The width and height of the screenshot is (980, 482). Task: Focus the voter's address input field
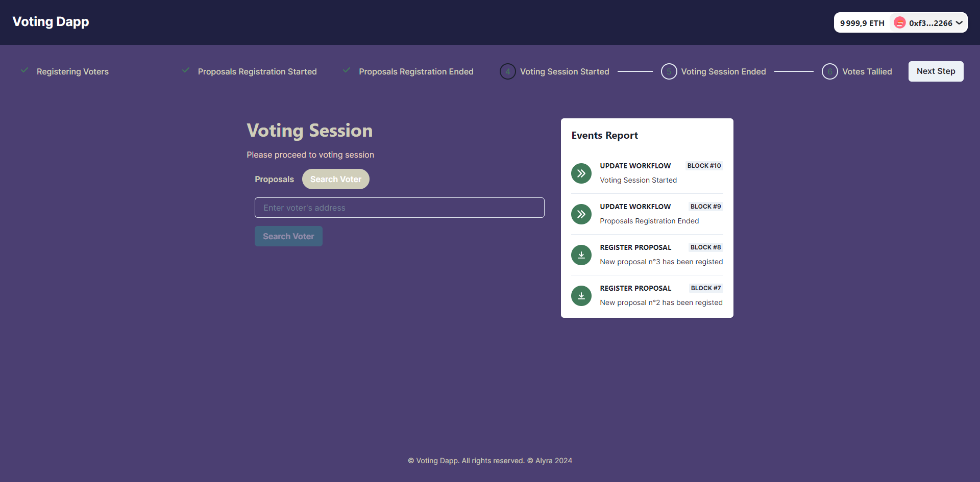coord(400,208)
